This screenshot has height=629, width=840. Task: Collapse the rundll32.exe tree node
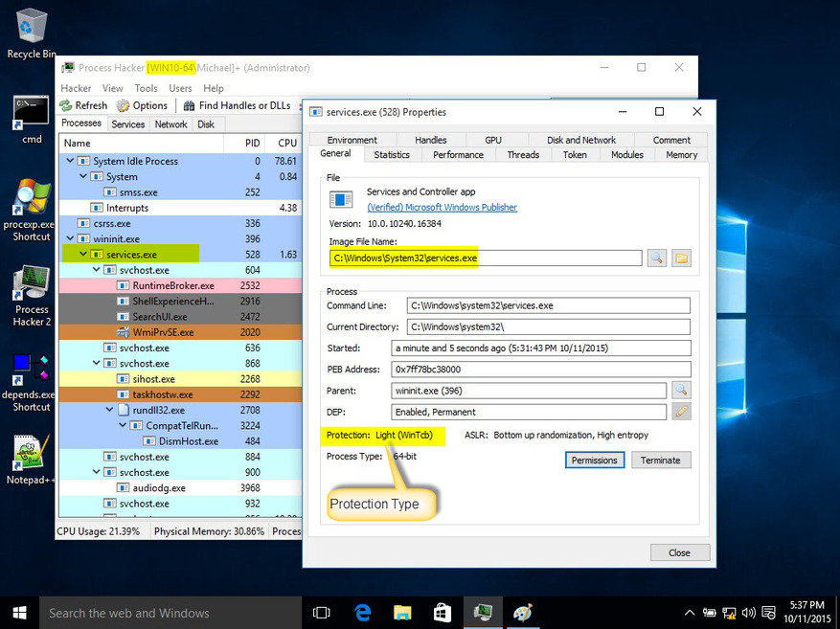[x=109, y=410]
